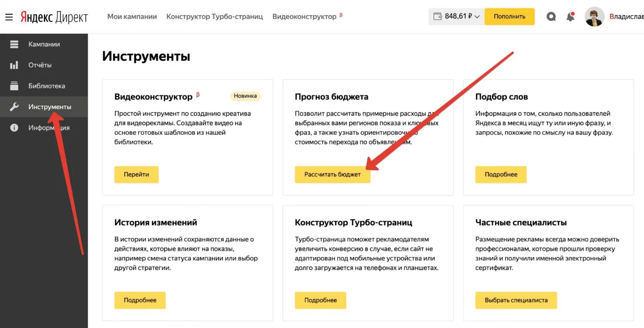Click Подробнее in Подбор слов card

click(x=501, y=174)
